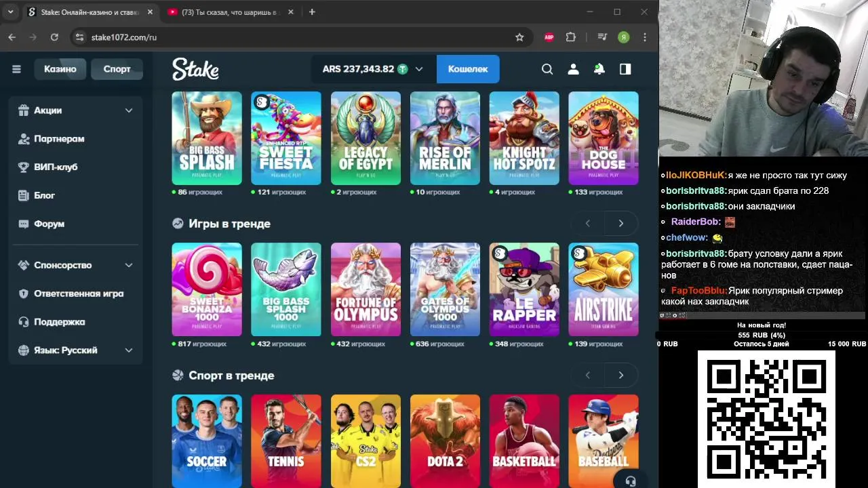Expand the Спонсорство sidebar section
Screen dimensions: 868x488
(76, 265)
